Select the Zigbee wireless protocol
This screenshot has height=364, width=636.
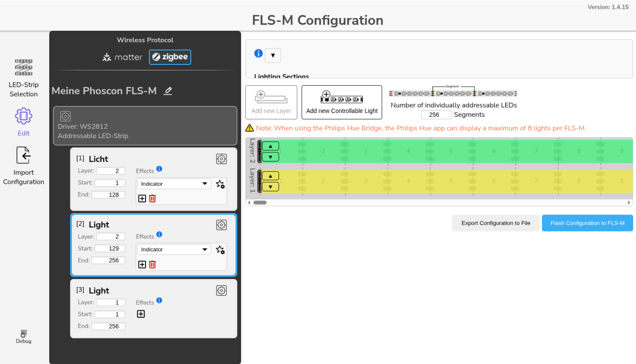pyautogui.click(x=170, y=57)
